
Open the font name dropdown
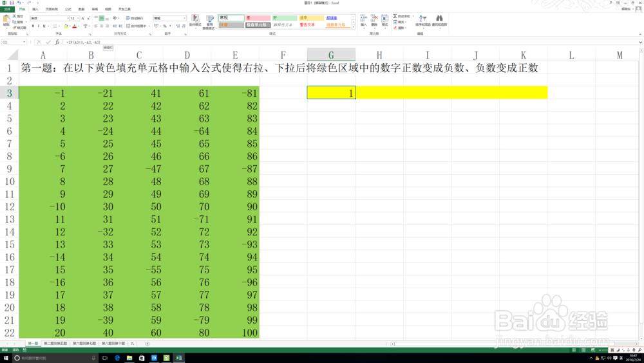point(68,18)
